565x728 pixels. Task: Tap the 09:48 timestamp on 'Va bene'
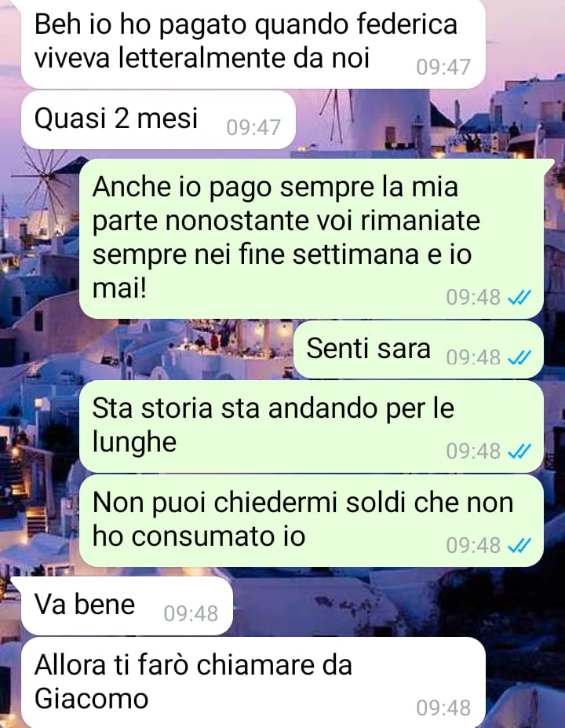191,614
